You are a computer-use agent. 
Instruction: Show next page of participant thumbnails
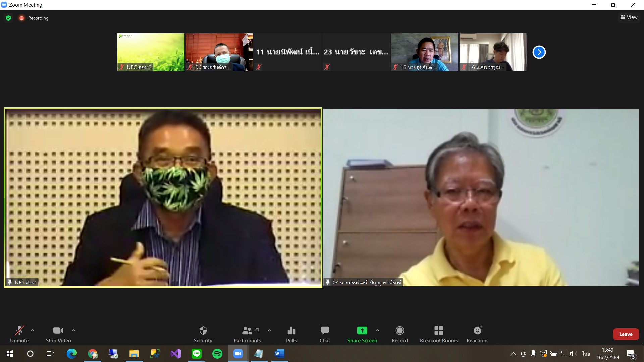tap(539, 52)
